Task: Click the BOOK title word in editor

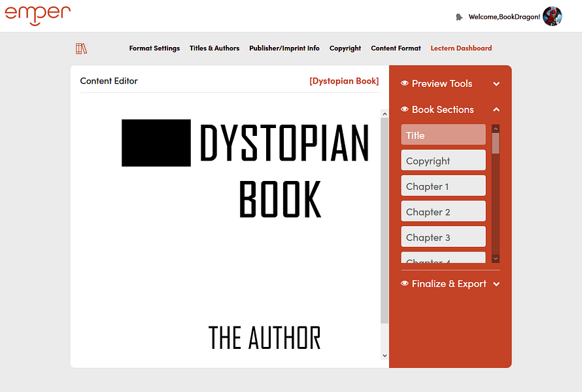Action: coord(280,199)
